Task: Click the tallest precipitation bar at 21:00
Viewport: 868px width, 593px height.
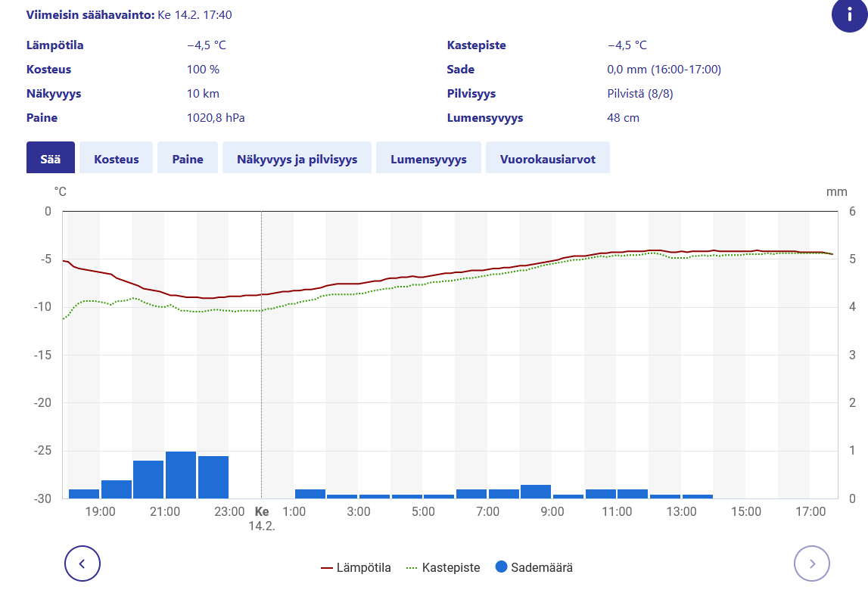Action: 181,475
